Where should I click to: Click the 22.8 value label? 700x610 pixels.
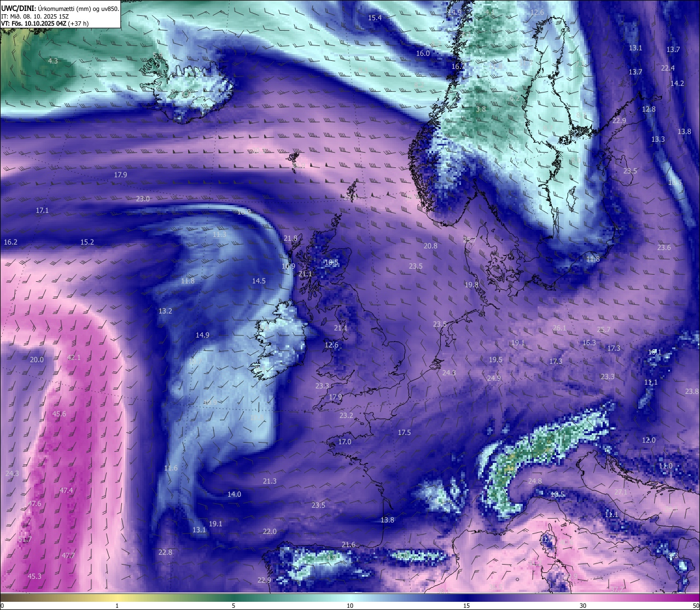tap(165, 552)
